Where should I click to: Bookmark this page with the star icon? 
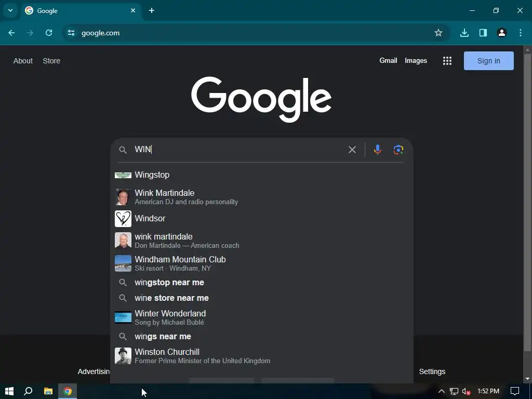pyautogui.click(x=438, y=33)
